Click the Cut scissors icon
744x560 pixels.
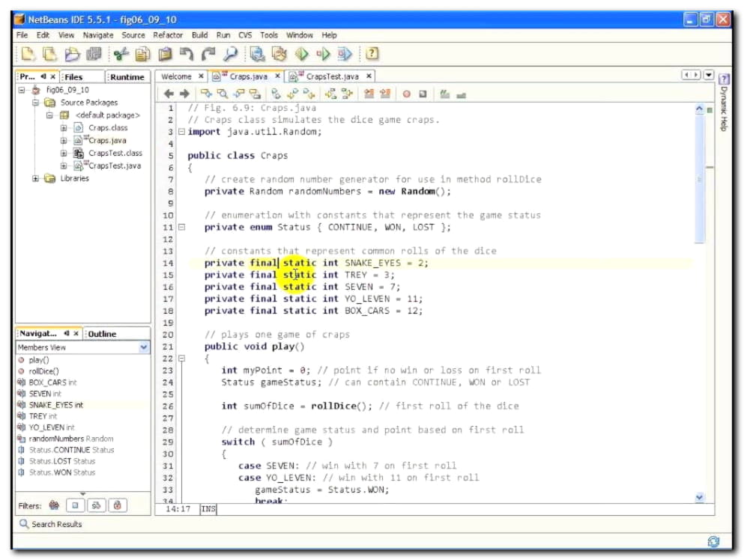121,54
